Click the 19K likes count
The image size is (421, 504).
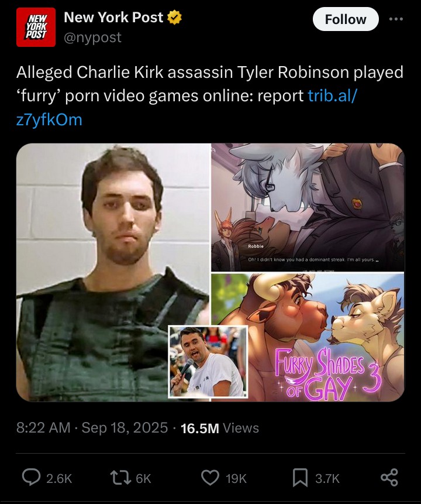[x=236, y=479]
